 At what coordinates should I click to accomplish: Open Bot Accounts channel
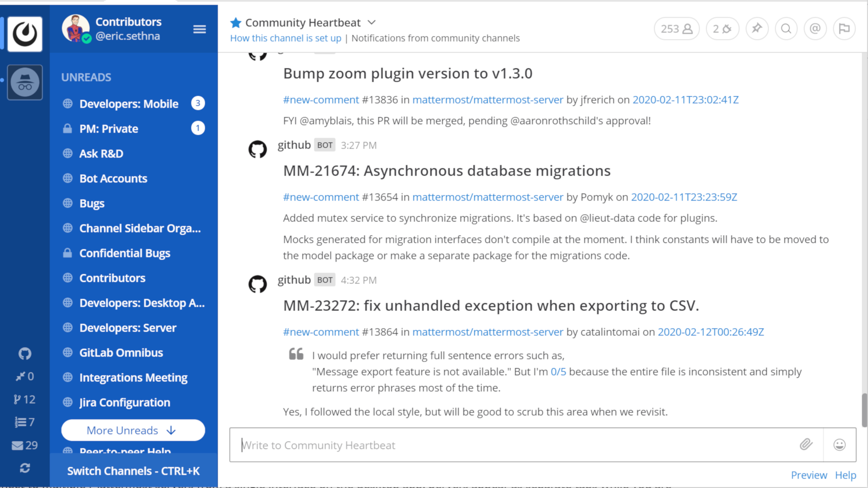(x=134, y=178)
